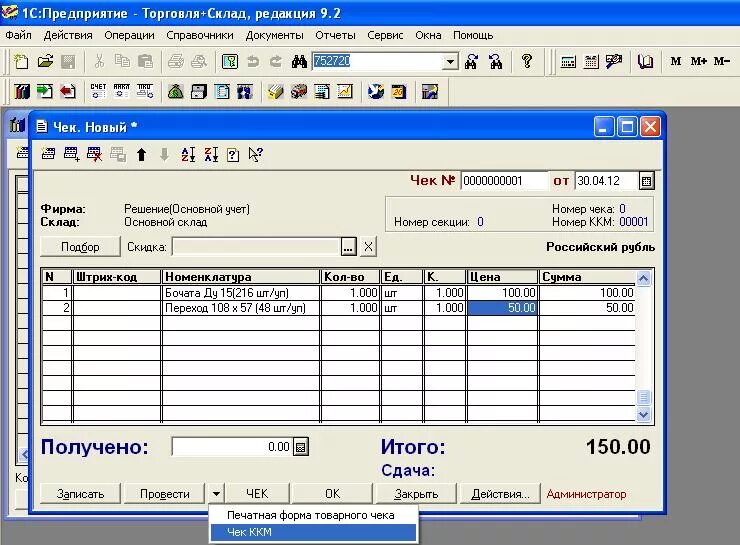Viewport: 740px width, 545px height.
Task: Click the red arrow outgoing document icon
Action: pos(68,91)
